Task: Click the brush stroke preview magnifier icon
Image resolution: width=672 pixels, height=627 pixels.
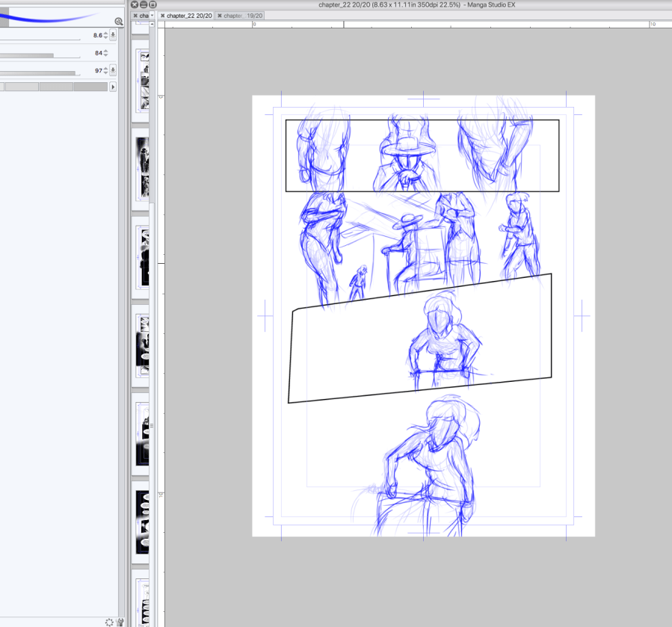Action: (119, 22)
